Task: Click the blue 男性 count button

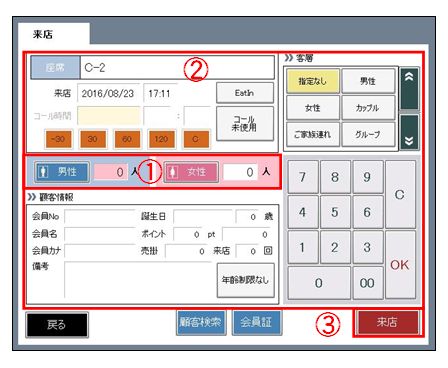Action: pos(62,172)
